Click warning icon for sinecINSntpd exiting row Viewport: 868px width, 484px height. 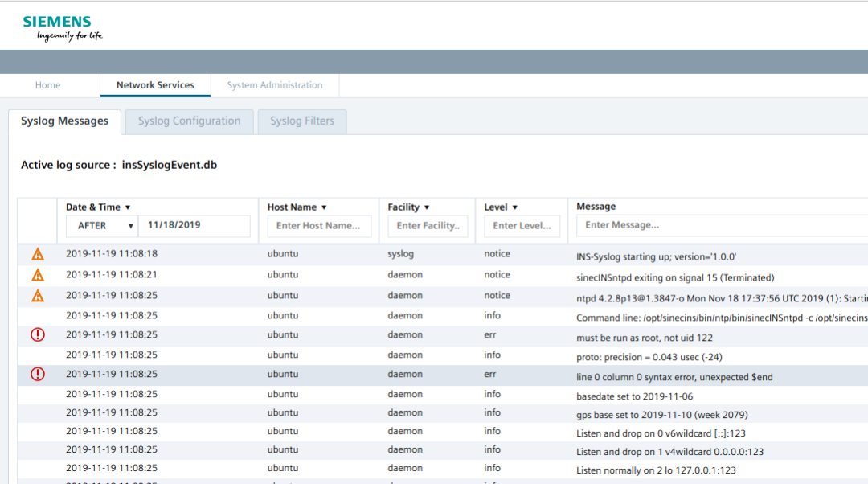[38, 276]
